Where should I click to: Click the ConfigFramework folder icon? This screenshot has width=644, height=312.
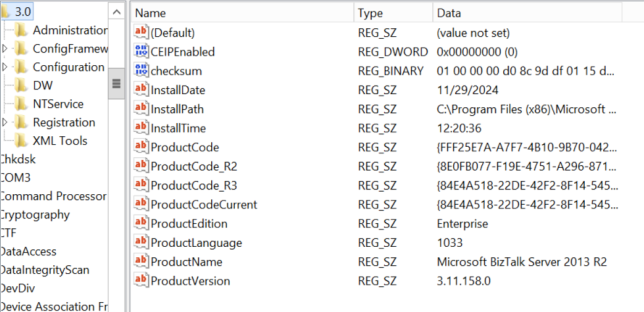[20, 49]
